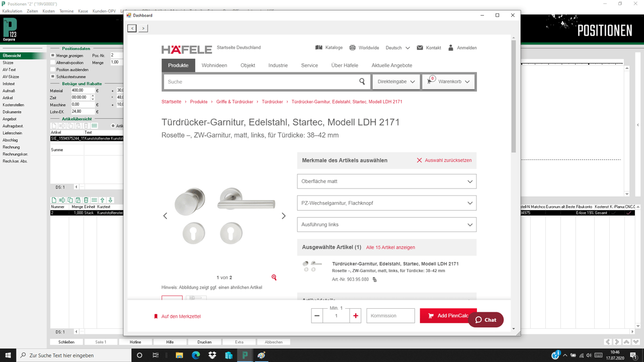Decrease quantity with the minus button

tap(317, 316)
